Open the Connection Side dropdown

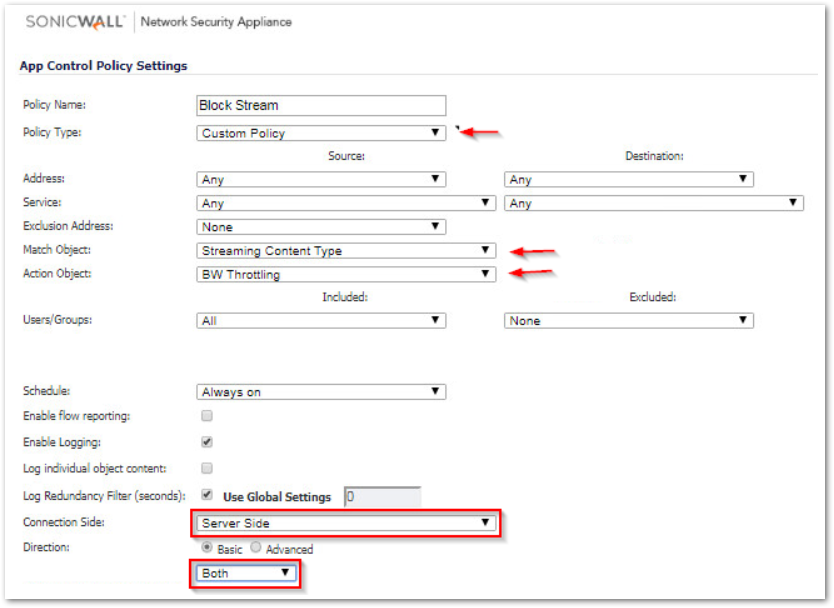(346, 523)
